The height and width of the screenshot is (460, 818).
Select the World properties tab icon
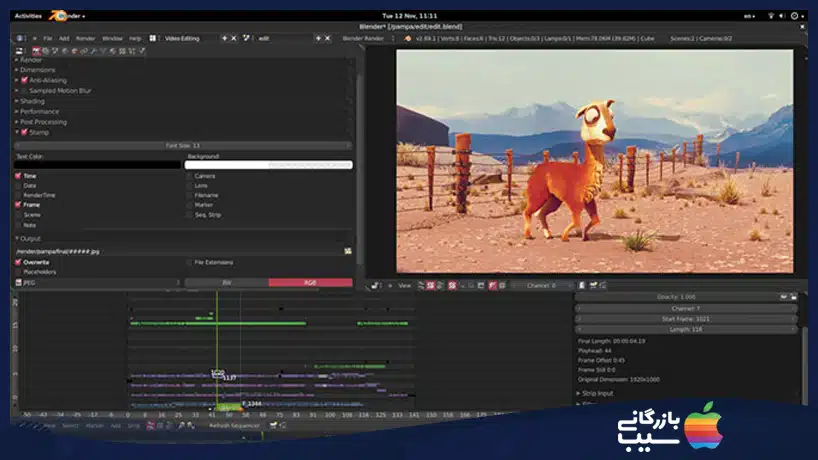pyautogui.click(x=65, y=51)
